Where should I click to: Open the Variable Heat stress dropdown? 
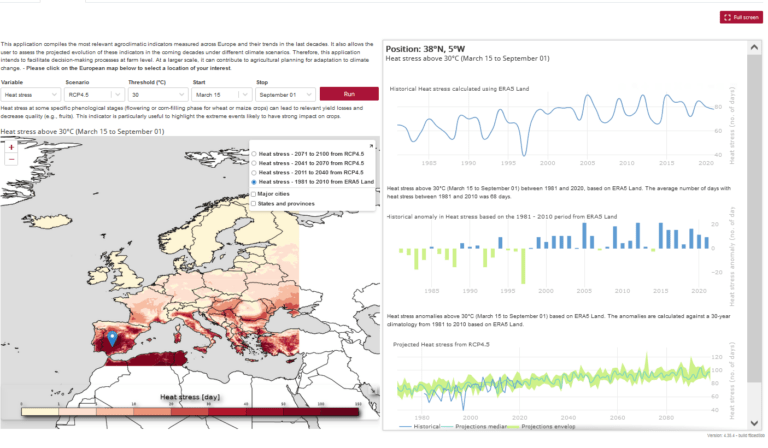(x=30, y=94)
